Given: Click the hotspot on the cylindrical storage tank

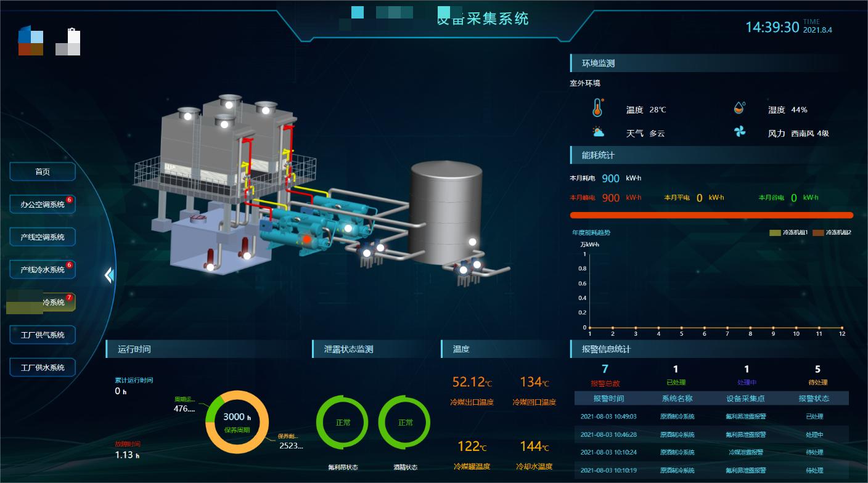Looking at the screenshot, I should pyautogui.click(x=473, y=242).
